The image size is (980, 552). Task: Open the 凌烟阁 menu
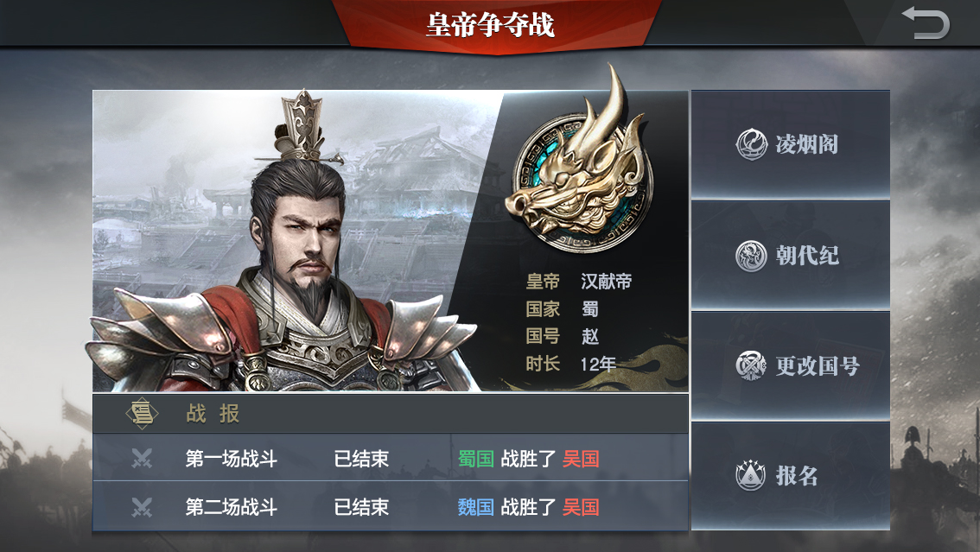pos(791,145)
